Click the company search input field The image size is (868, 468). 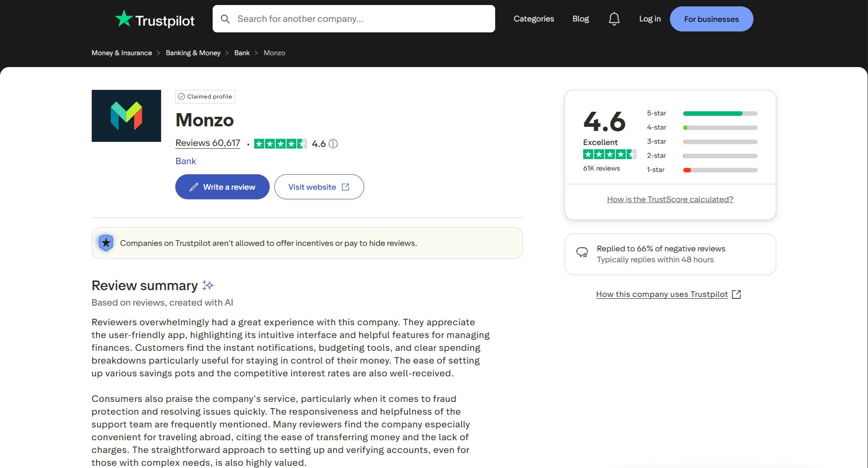click(353, 19)
